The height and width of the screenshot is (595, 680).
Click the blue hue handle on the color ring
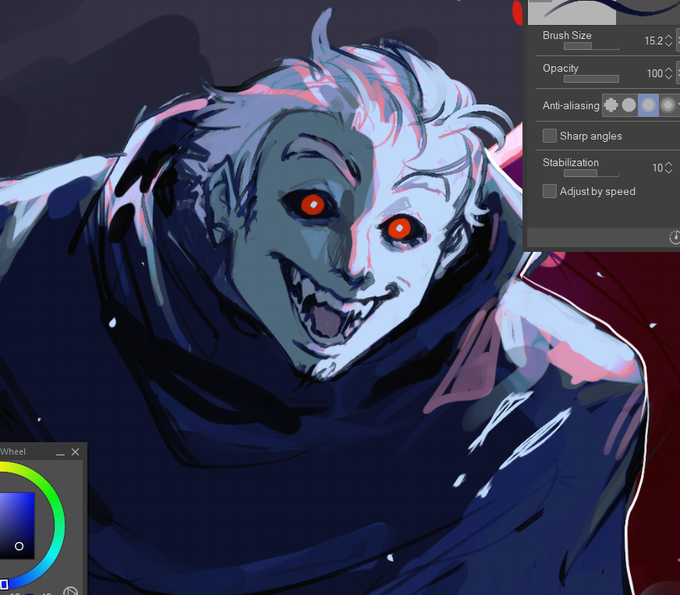[x=3, y=585]
